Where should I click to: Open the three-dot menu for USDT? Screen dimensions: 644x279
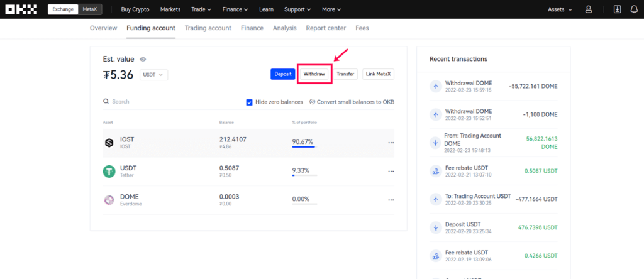391,171
